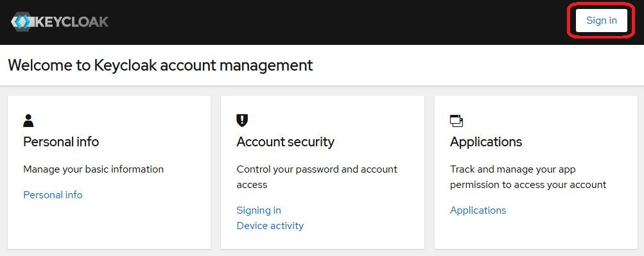Click the person icon above Personal info
Screen dimensions: 644x256
(28, 121)
